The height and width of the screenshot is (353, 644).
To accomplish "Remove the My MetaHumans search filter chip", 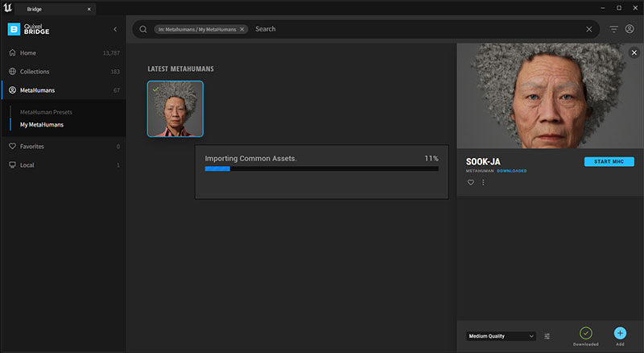I will [242, 29].
